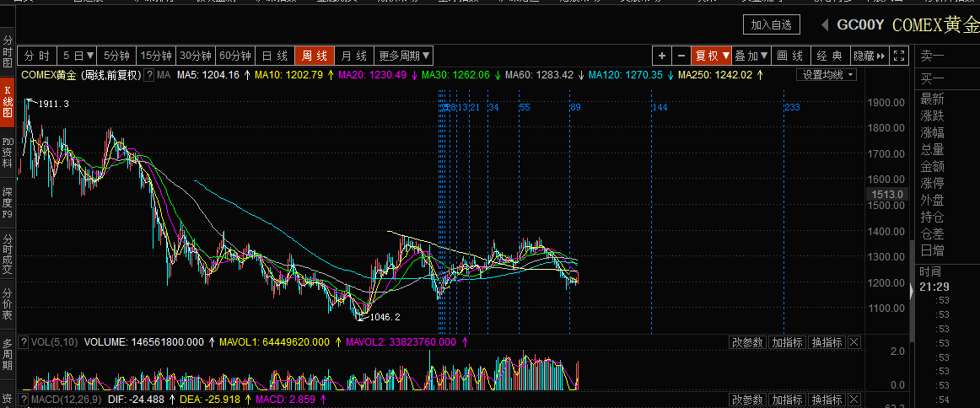Zoom in chart with plus button
The image size is (980, 408).
point(661,56)
